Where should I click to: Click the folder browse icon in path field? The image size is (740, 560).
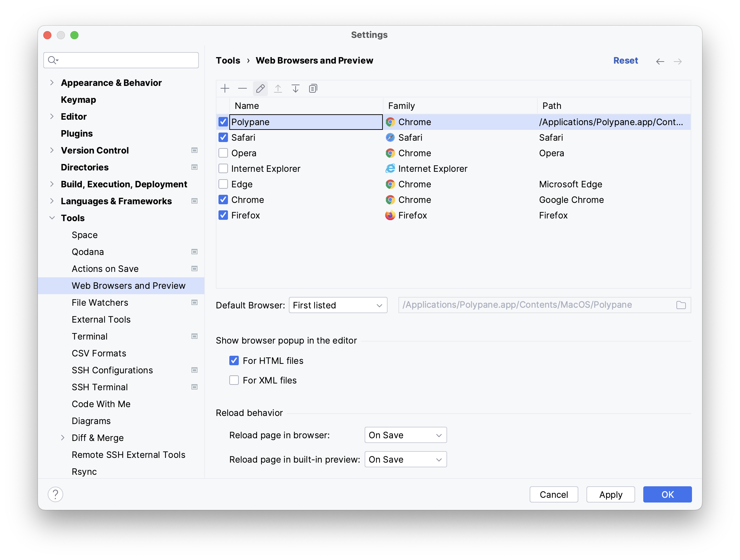click(x=681, y=305)
